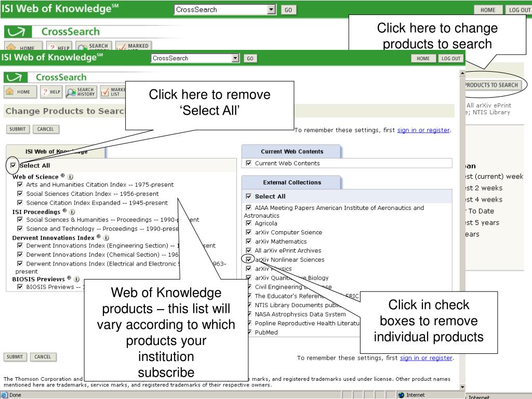Viewport: 532px width, 399px height.
Task: Uncheck Social Sciences & Humanities Proceedings
Action: (x=20, y=219)
